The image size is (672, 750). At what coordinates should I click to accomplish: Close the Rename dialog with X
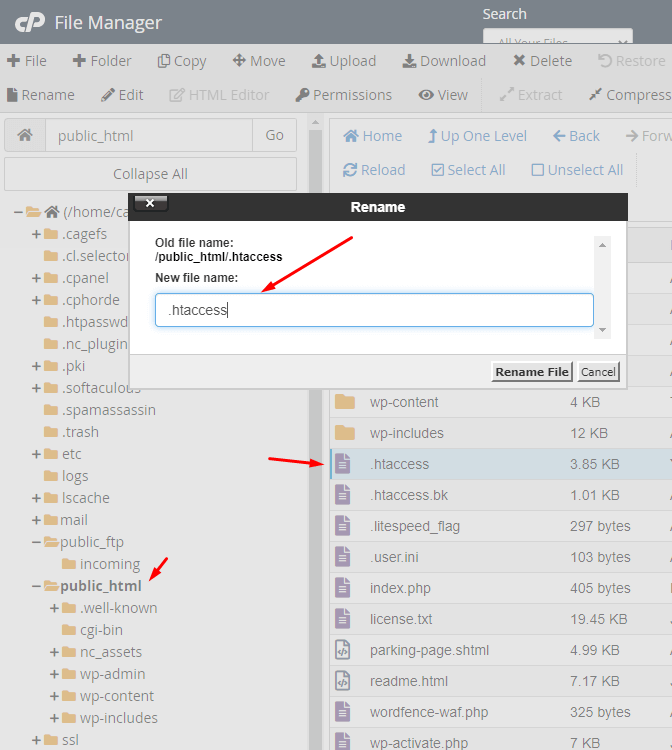tap(150, 203)
